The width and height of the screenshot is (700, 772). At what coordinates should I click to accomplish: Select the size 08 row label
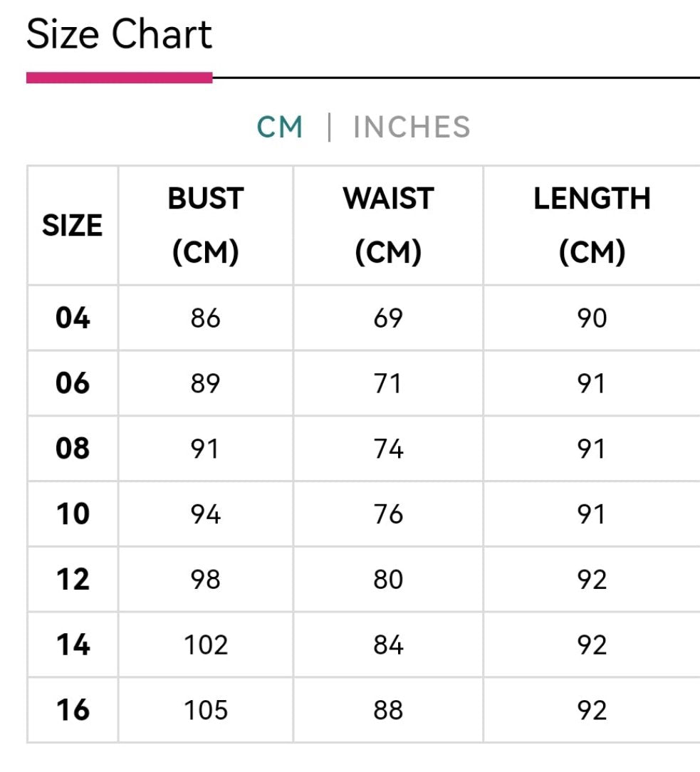(73, 449)
